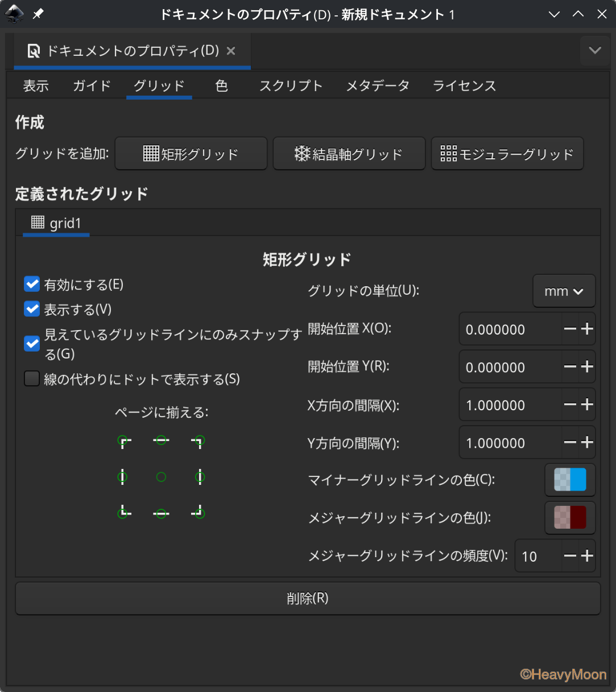The height and width of the screenshot is (692, 616).
Task: Switch to the ガイド tab
Action: pyautogui.click(x=92, y=86)
